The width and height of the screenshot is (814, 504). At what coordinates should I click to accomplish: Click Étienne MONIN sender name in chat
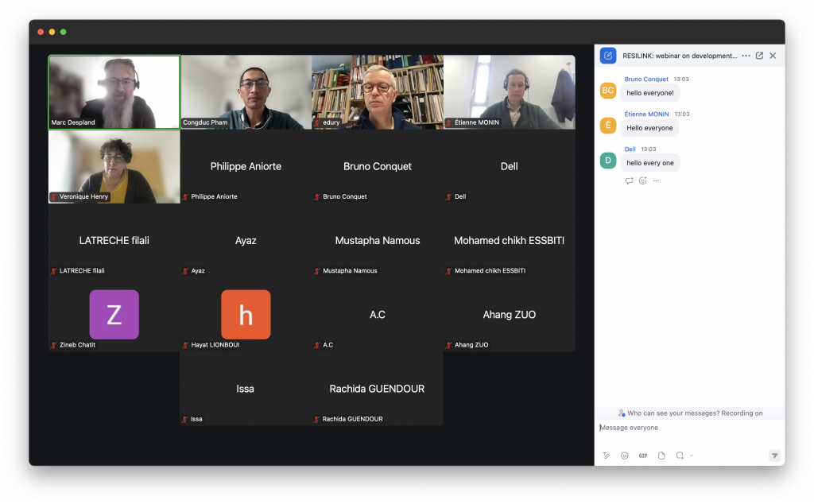point(646,114)
